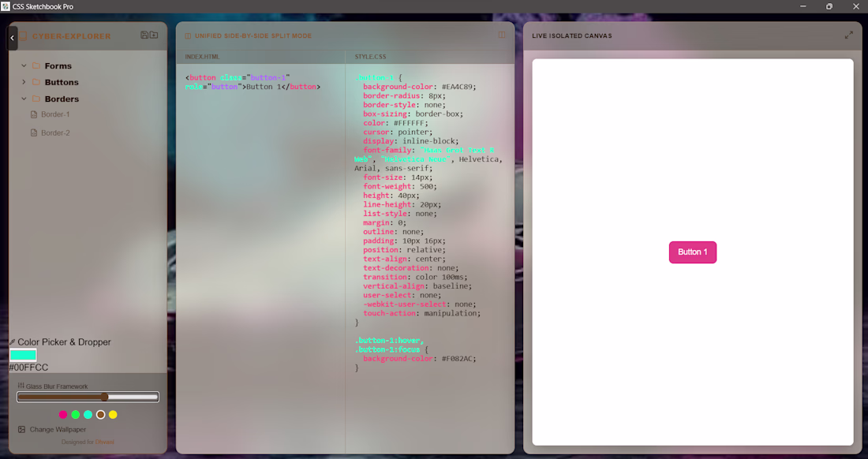This screenshot has height=459, width=868.
Task: Click the touch-action: manipulation line
Action: point(422,314)
